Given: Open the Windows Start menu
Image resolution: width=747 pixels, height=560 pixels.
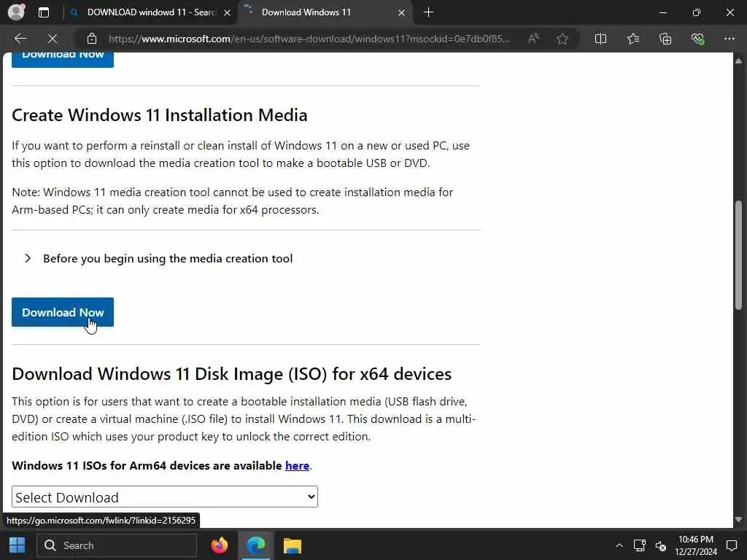Looking at the screenshot, I should (x=17, y=545).
